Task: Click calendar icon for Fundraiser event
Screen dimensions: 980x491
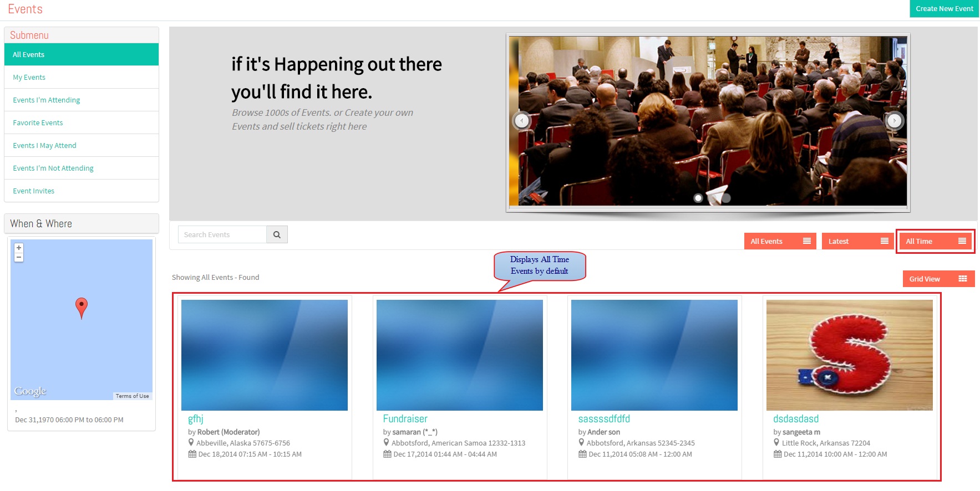Action: (387, 454)
